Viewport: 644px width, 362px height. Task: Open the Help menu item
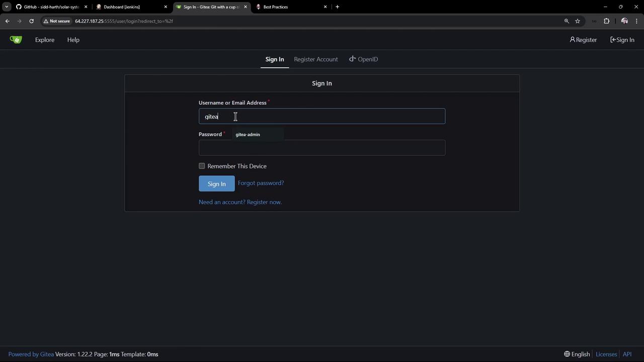point(73,40)
